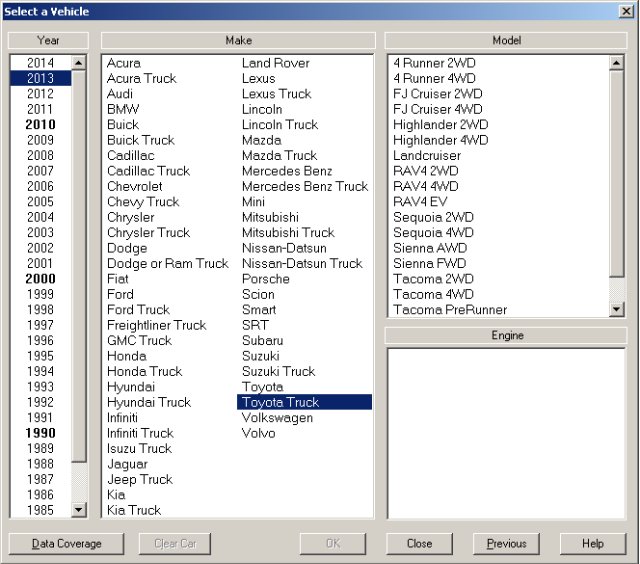Select the Highlander 4WD model
This screenshot has height=564, width=640.
[x=440, y=140]
